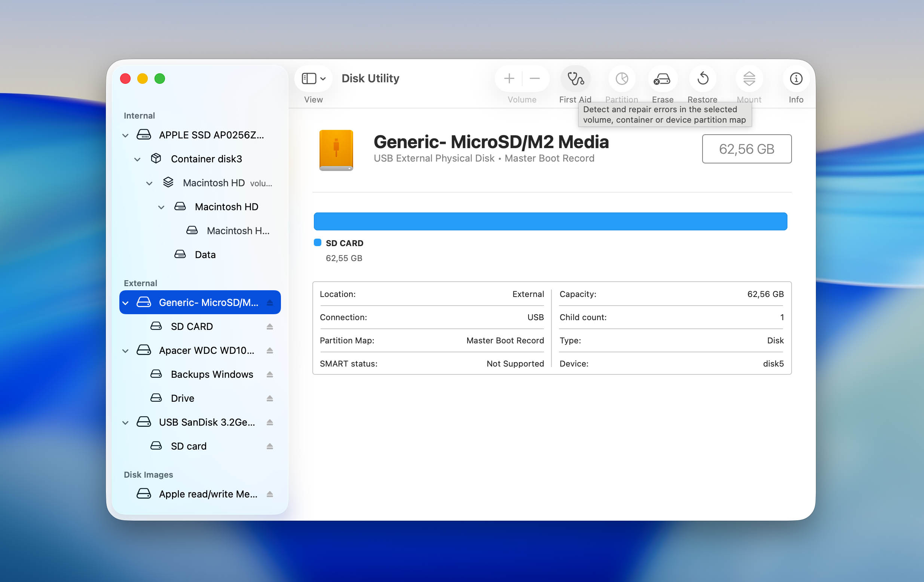The image size is (924, 582).
Task: Collapse the APPLE SSD disk tree
Action: pos(125,135)
